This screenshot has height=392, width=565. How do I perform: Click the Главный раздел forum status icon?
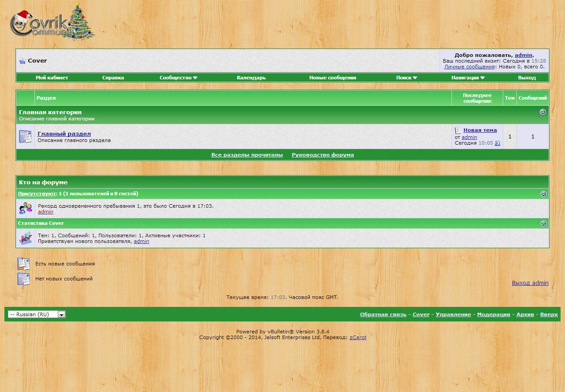point(25,137)
